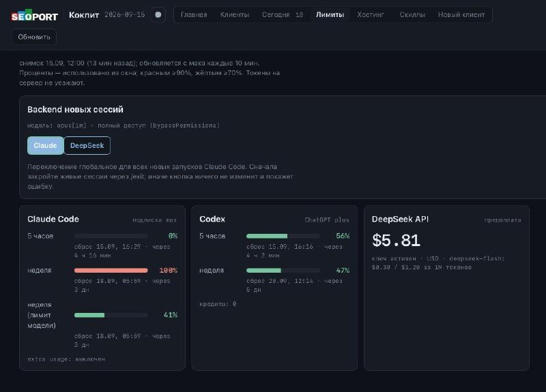Toggle the round theme button near the date
Screen dimensions: 546x392
pos(158,14)
